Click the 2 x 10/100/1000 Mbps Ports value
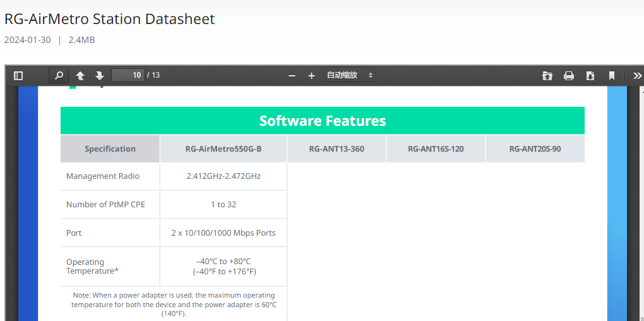This screenshot has width=644, height=321. pos(224,233)
